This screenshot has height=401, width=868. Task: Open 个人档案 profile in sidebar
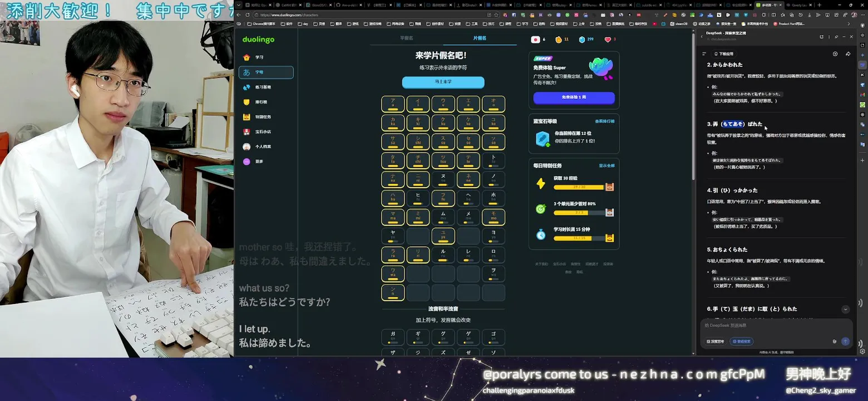click(266, 146)
